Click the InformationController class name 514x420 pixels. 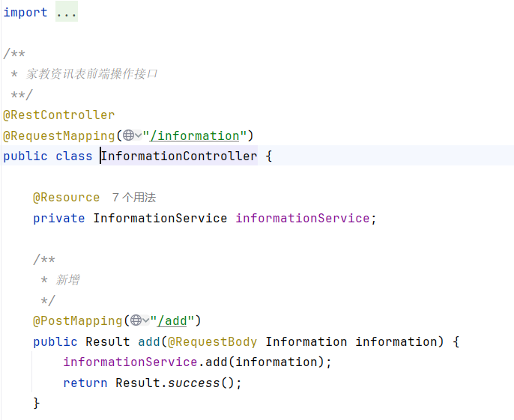(x=179, y=156)
